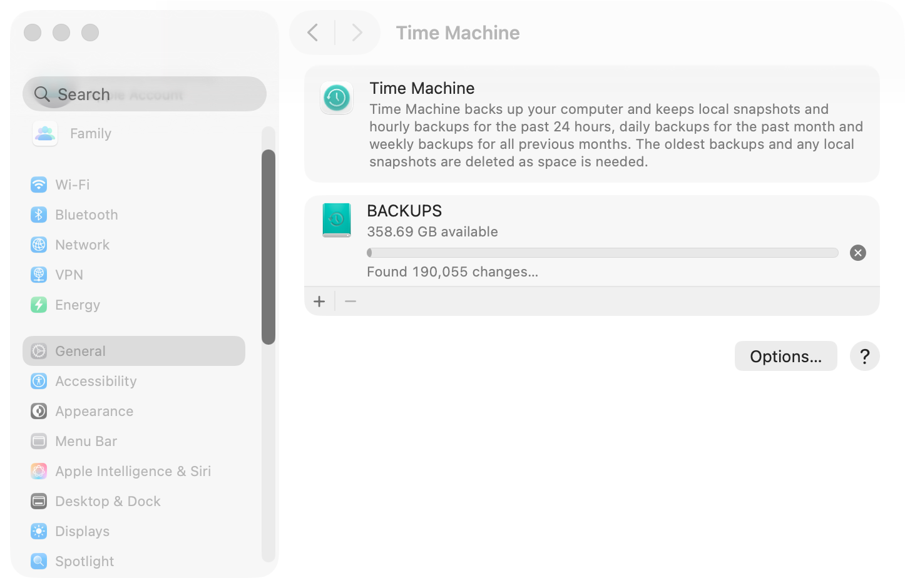Click the Family icon in sidebar
Image resolution: width=905 pixels, height=588 pixels.
(45, 133)
